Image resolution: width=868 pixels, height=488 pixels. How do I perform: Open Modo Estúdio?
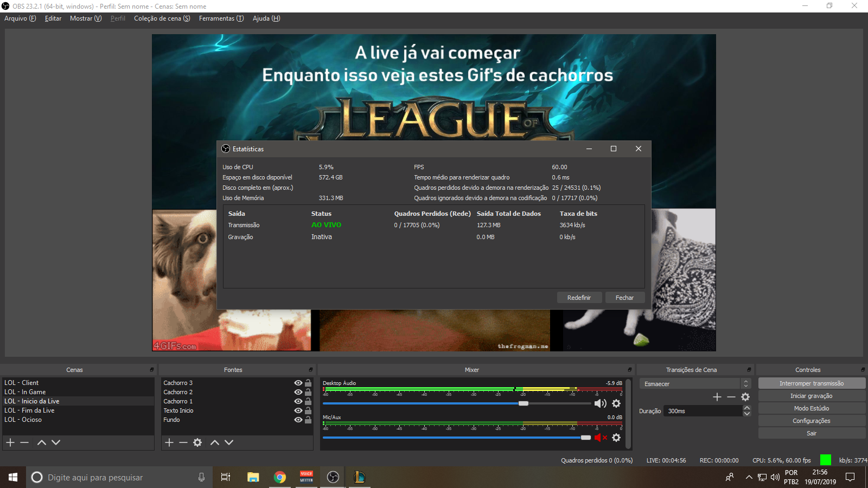812,408
